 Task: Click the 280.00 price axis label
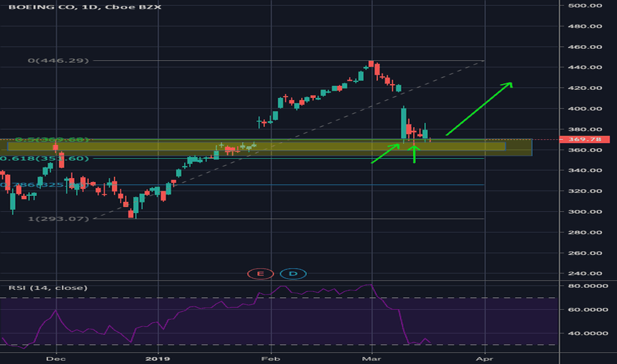(x=585, y=232)
